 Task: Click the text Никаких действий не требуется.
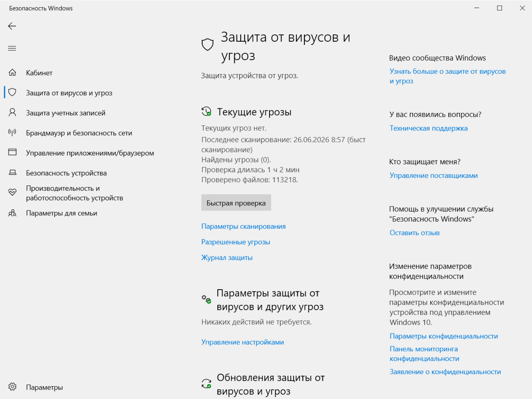coord(257,322)
